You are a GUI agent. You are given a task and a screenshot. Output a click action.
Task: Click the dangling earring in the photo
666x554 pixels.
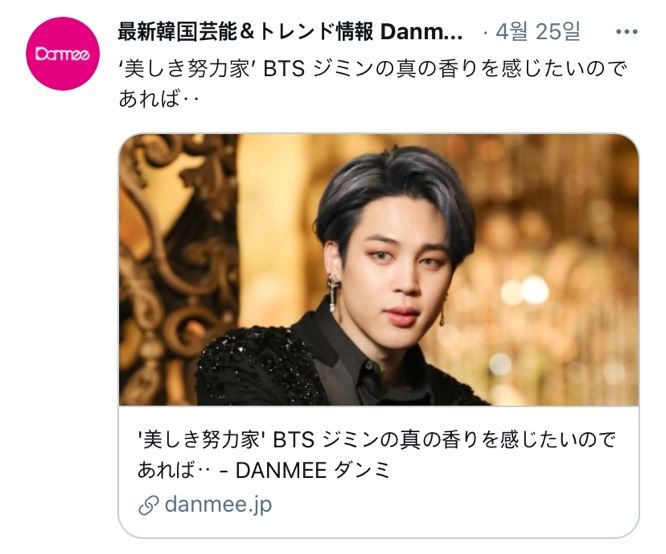[333, 293]
